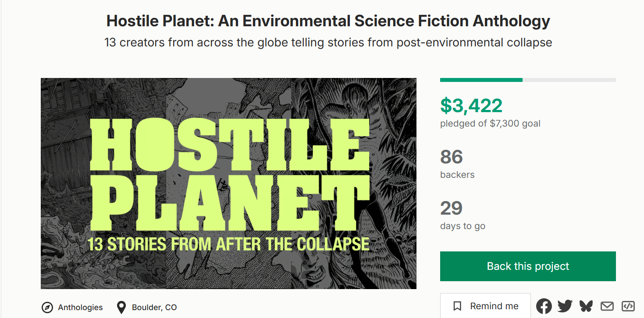Open the embed code icon
Viewport: 644px width, 318px height.
tap(628, 306)
